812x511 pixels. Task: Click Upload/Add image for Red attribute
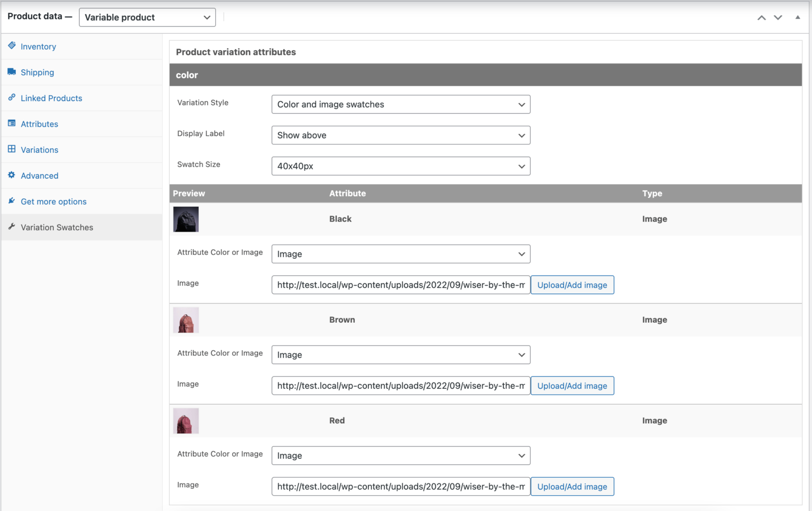[572, 487]
